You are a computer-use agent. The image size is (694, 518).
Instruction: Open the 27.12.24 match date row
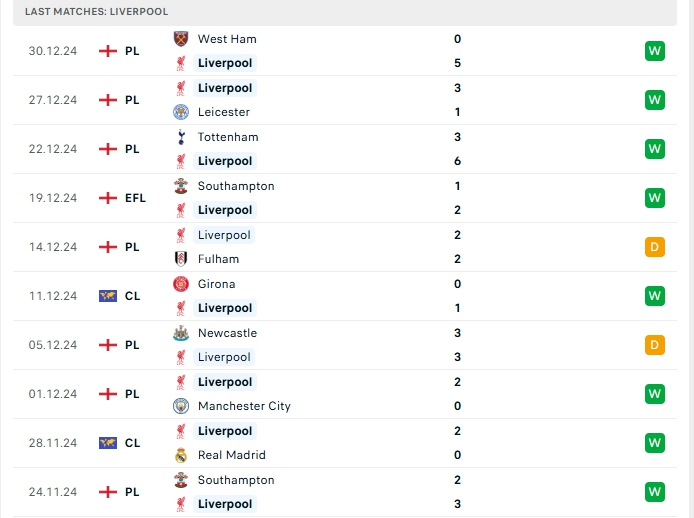[52, 100]
